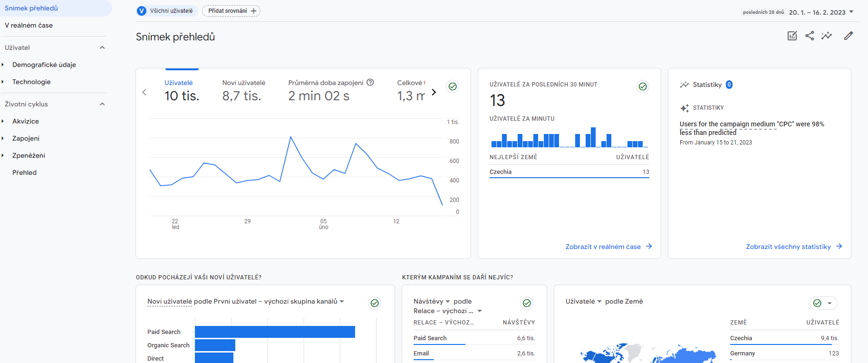Screen dimensions: 868x363
Task: Click the pencil edit report icon
Action: coord(849,36)
